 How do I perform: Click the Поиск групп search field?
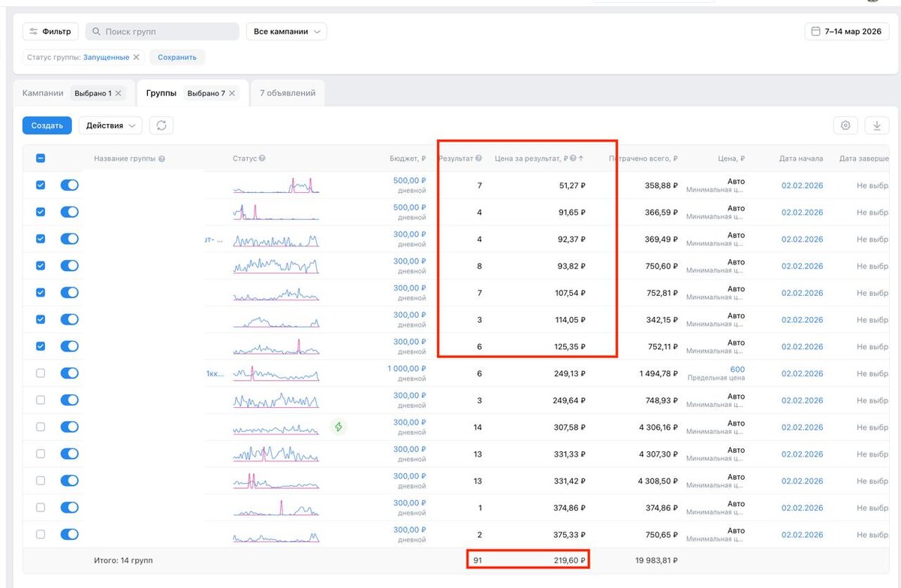(162, 32)
